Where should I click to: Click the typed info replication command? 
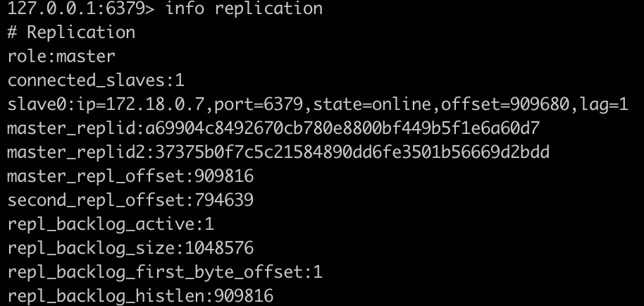point(243,9)
